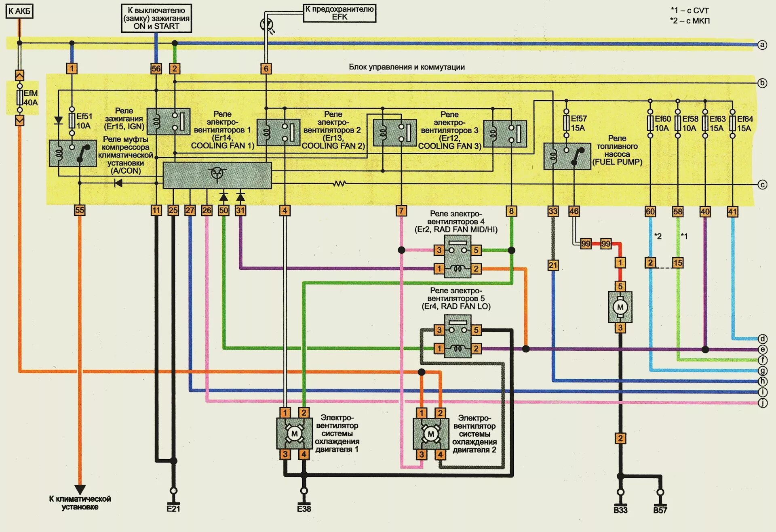Screen dimensions: 776x532
Task: Click the B33 ground point
Action: tap(620, 492)
